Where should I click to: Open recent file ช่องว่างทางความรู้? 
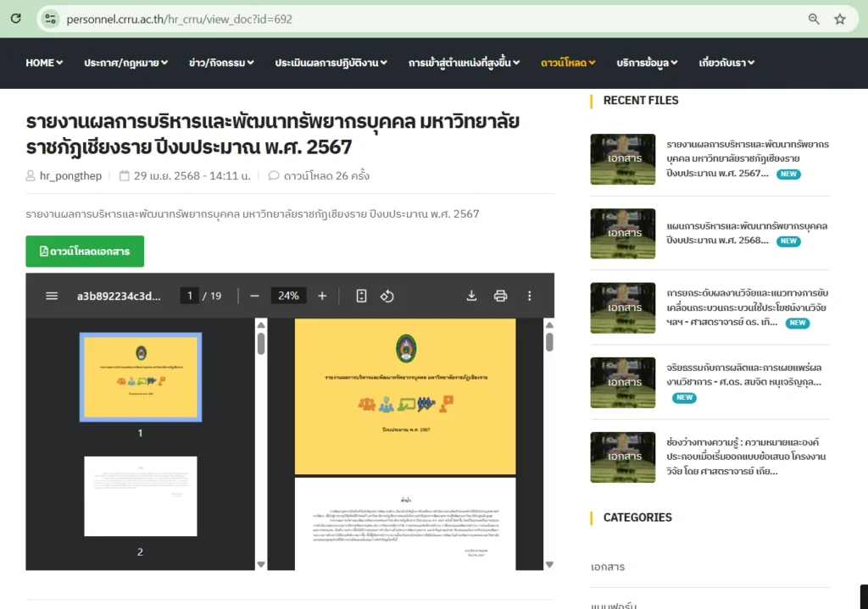click(x=746, y=457)
